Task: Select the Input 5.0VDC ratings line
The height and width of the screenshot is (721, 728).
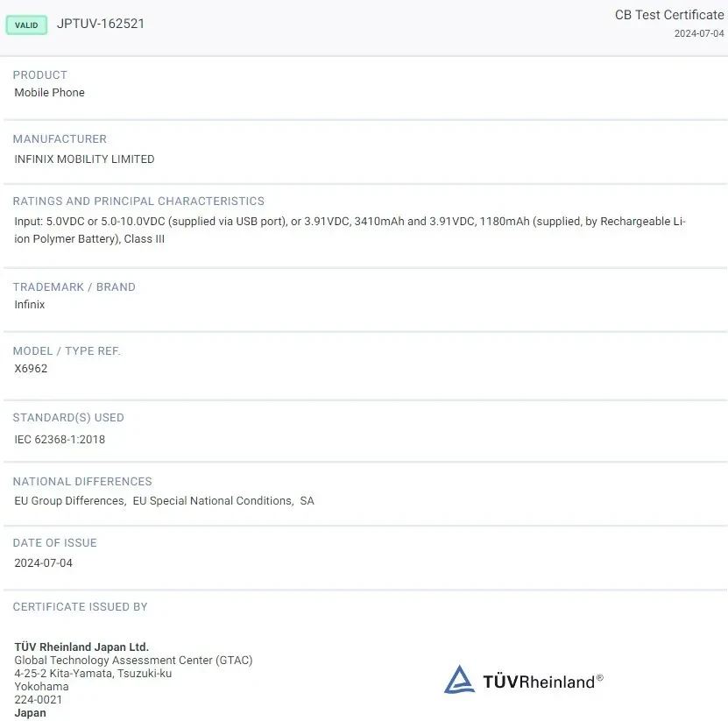Action: [350, 222]
